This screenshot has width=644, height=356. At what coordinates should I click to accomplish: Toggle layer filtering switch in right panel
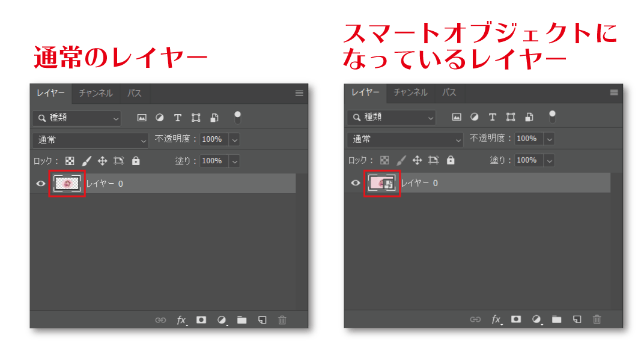(x=552, y=116)
